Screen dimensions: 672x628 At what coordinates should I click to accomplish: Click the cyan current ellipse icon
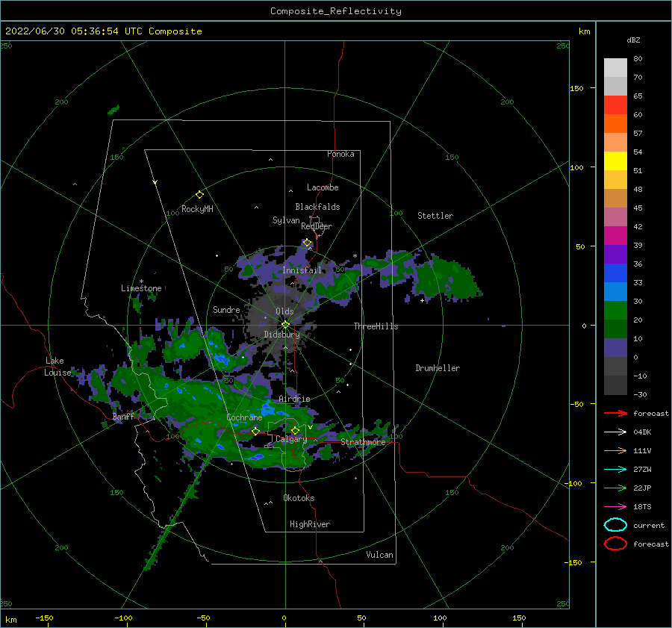[615, 525]
